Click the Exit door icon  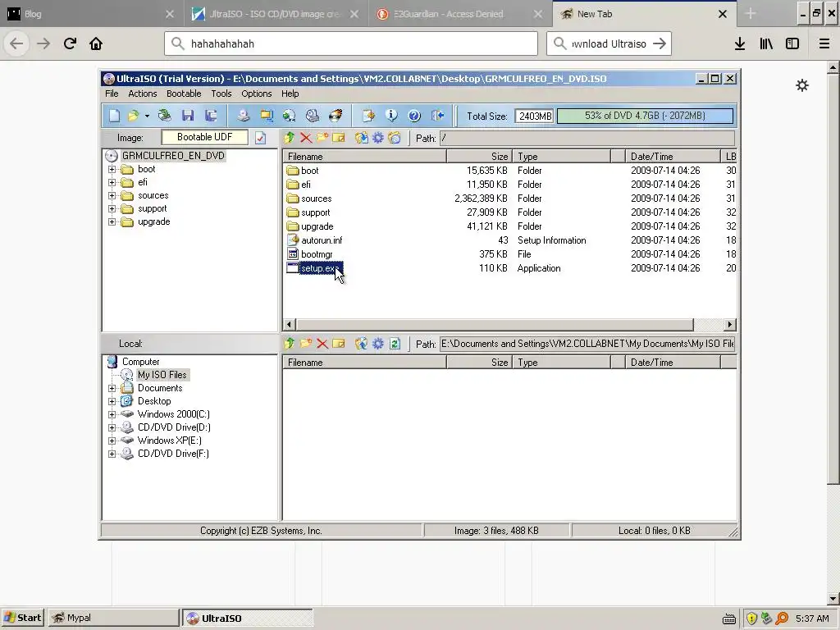pyautogui.click(x=438, y=116)
